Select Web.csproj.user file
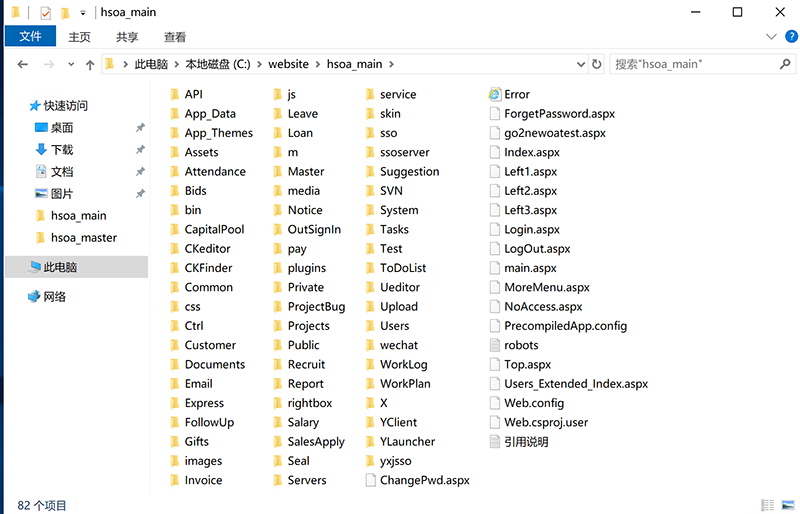Viewport: 800px width, 514px height. pos(539,423)
